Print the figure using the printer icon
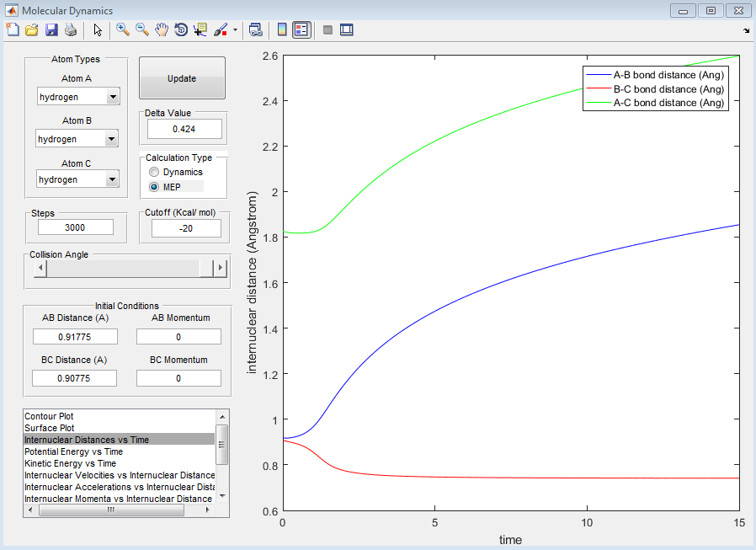The width and height of the screenshot is (756, 550). click(x=71, y=30)
